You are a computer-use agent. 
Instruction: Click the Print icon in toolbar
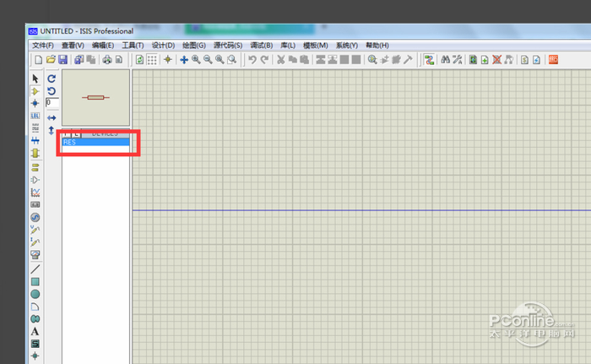(107, 60)
